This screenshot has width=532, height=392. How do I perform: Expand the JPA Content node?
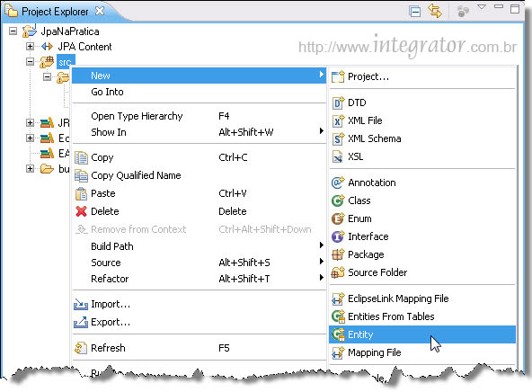[x=30, y=46]
